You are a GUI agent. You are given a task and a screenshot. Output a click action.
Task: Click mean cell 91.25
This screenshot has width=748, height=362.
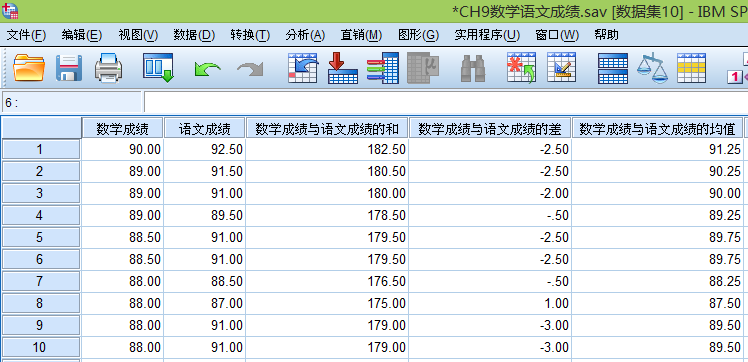click(x=657, y=150)
